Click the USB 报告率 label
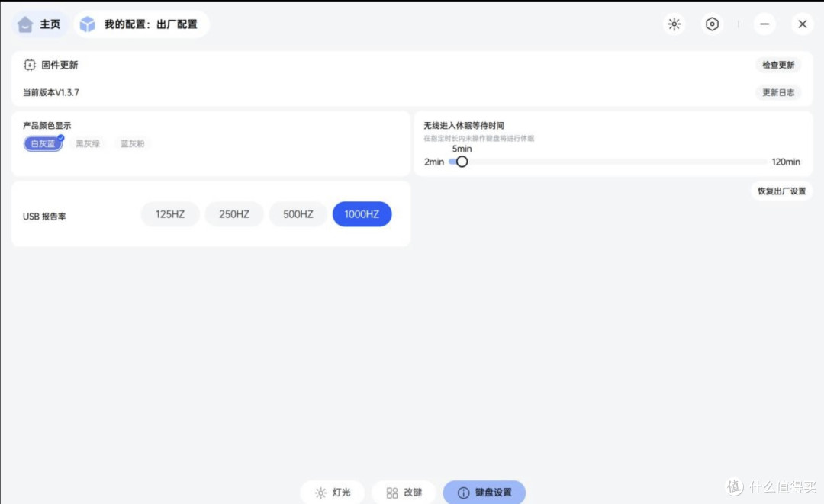The image size is (824, 504). [x=44, y=217]
